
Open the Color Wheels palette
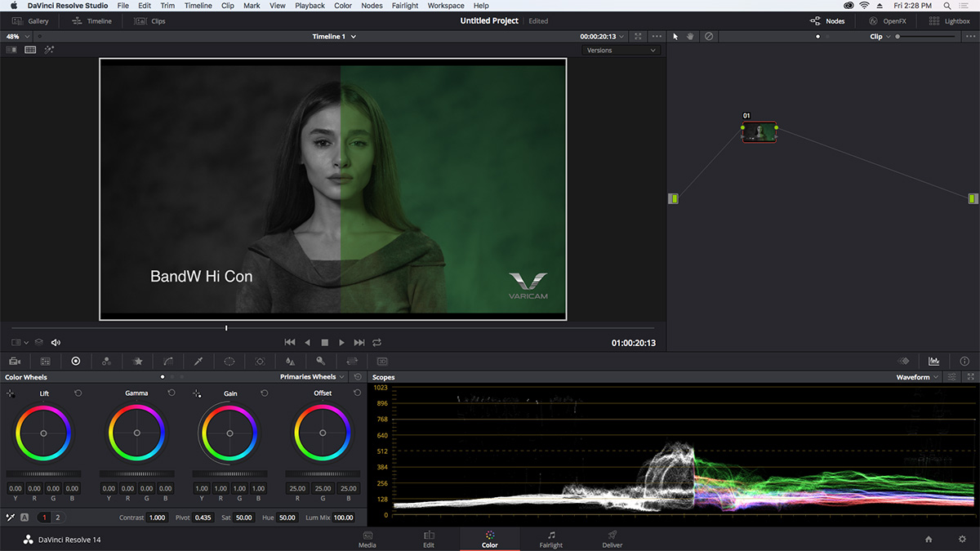76,361
